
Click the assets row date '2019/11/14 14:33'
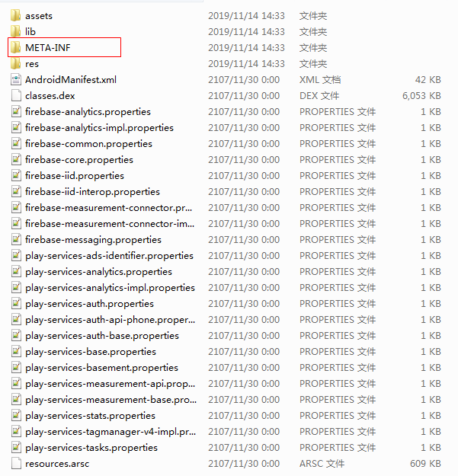point(246,16)
